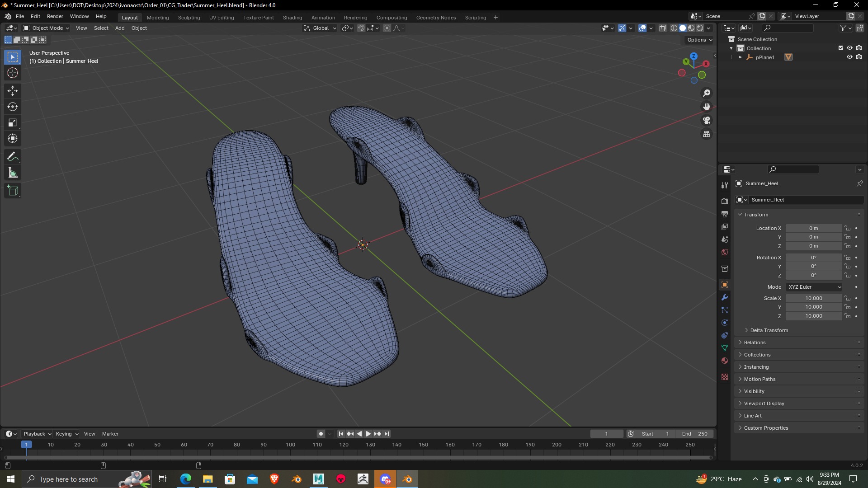Open the File menu
This screenshot has height=488, width=868.
20,16
